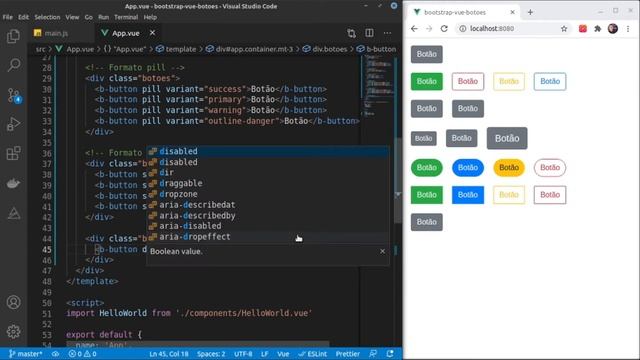Open the Run and Debug view
This screenshot has height=360, width=640.
pos(13,124)
